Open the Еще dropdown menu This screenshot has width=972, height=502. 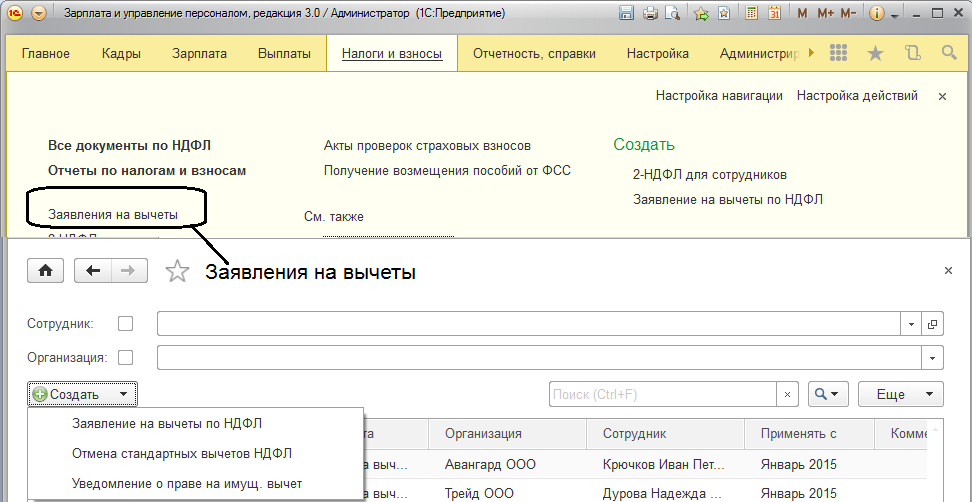pyautogui.click(x=900, y=394)
